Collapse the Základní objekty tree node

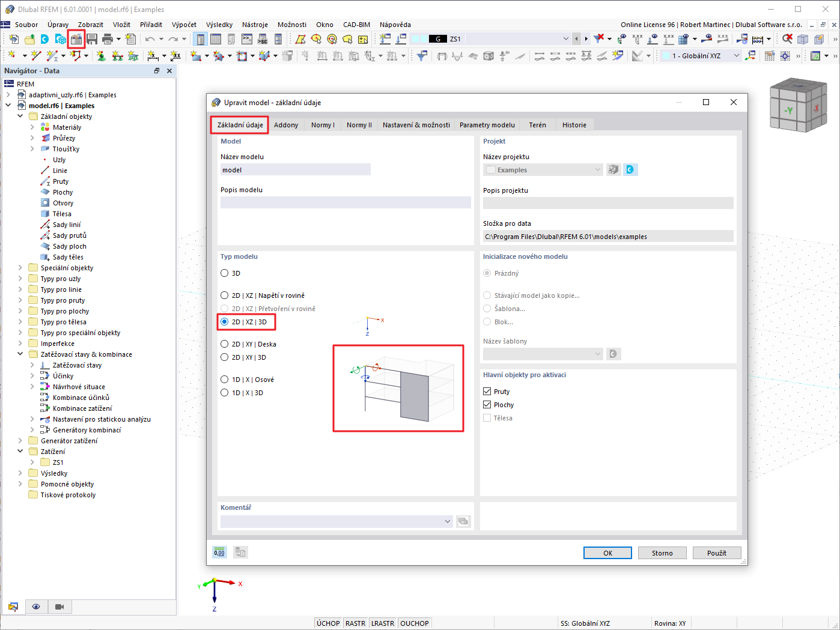tap(20, 117)
